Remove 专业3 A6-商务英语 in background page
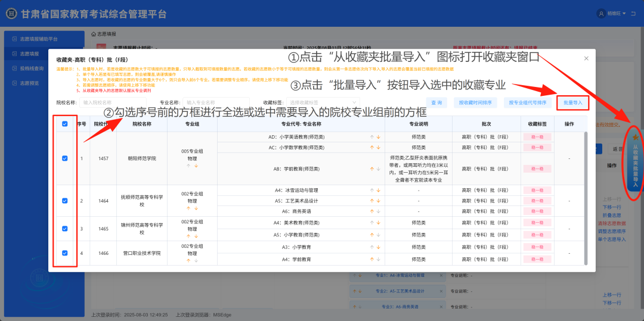644x321 pixels. click(x=441, y=307)
